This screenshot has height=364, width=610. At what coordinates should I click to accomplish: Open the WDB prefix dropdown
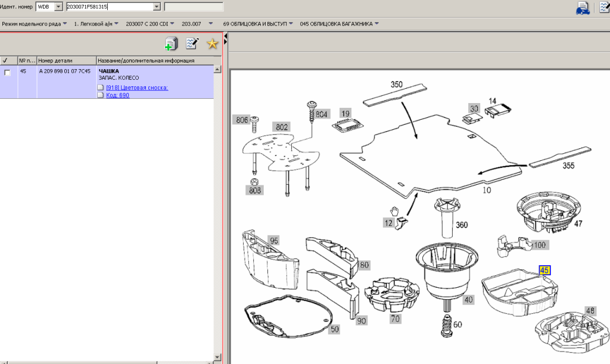click(x=58, y=7)
